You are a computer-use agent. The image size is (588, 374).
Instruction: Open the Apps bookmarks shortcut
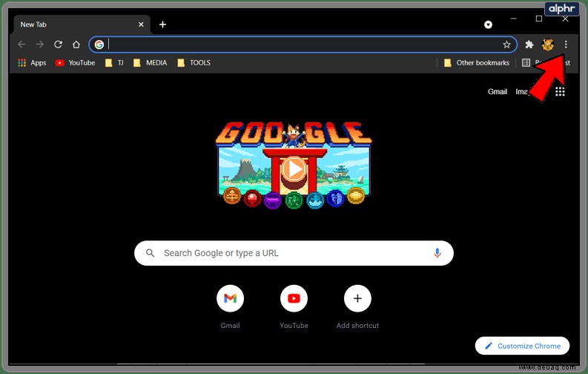[32, 62]
